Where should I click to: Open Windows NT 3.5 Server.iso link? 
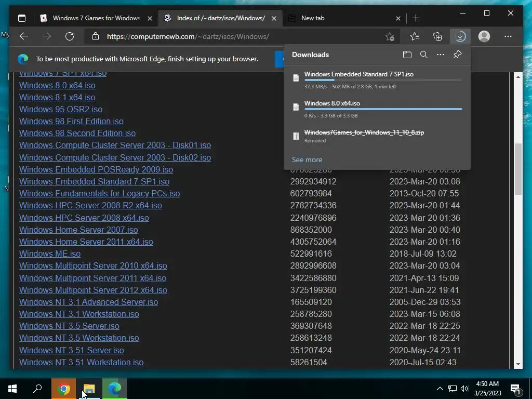(69, 326)
